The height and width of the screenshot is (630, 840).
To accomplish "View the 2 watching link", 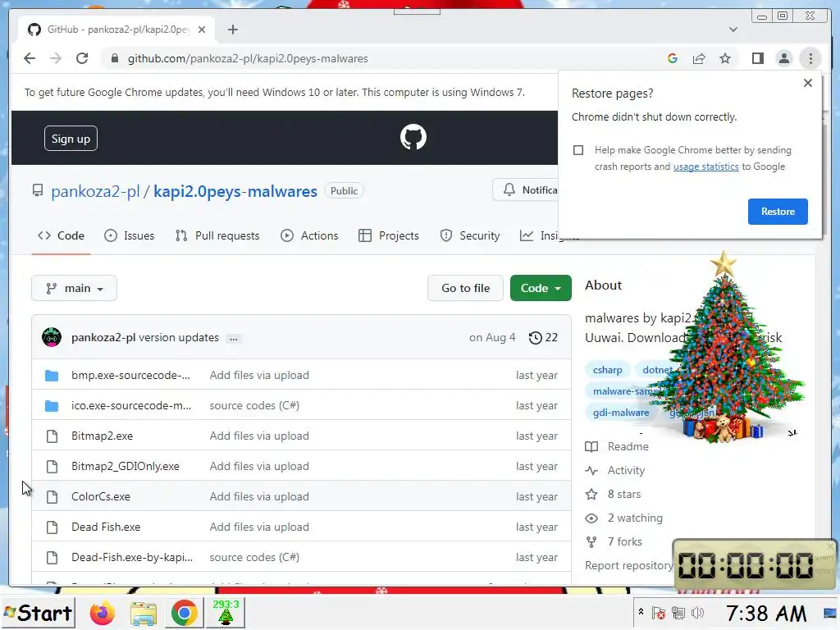I will point(623,518).
